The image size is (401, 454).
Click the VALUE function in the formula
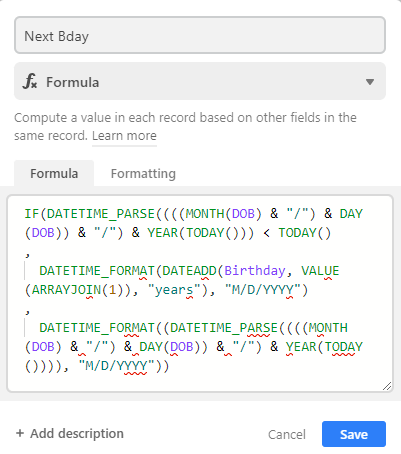320,271
